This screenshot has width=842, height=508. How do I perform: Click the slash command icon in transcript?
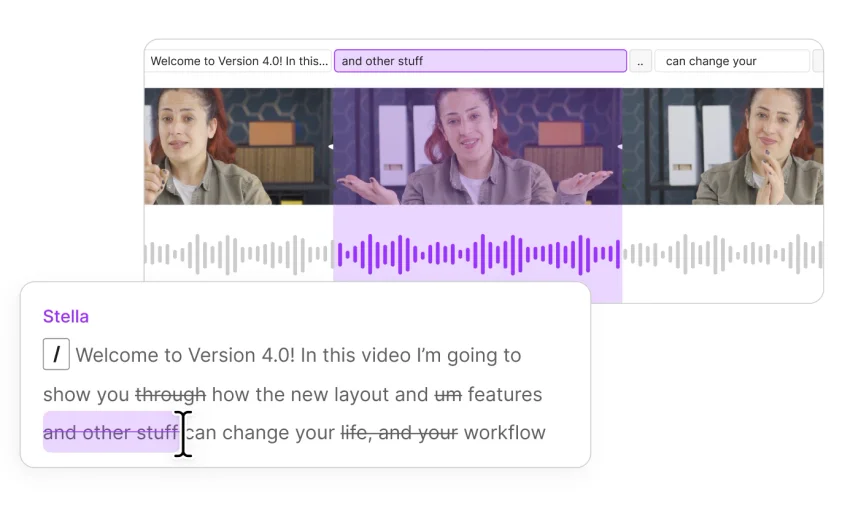(56, 354)
